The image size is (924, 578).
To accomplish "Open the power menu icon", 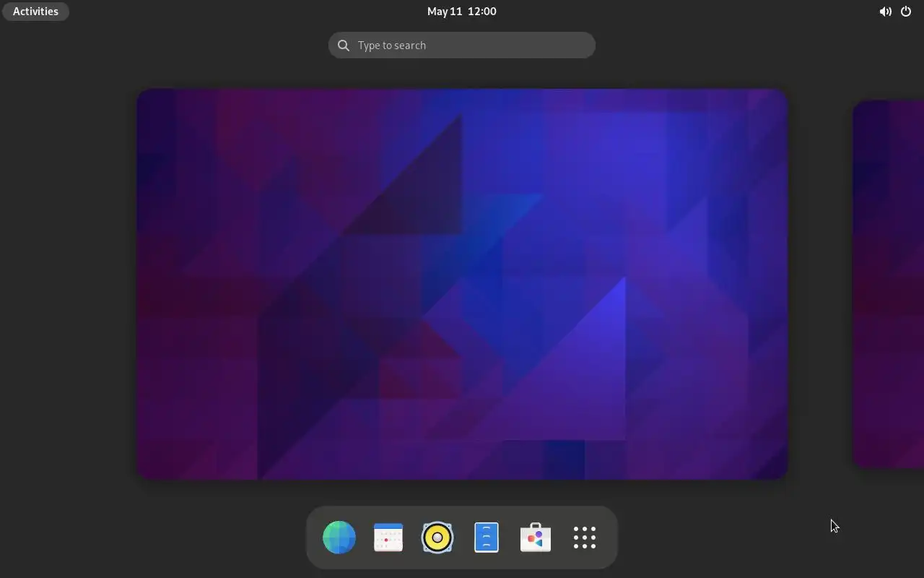I will [x=906, y=12].
